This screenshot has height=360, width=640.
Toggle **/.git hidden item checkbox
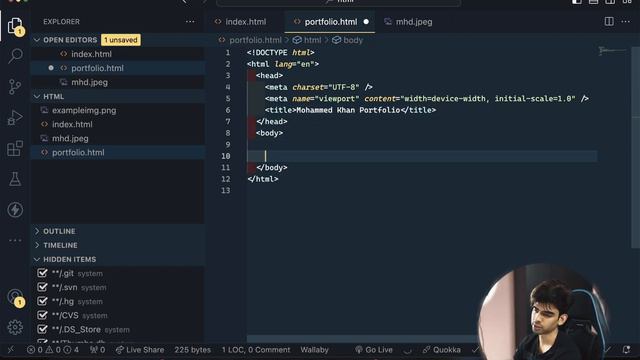point(42,273)
